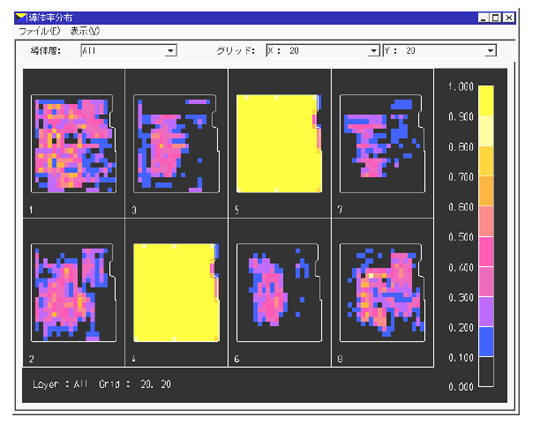Viewport: 540px width, 424px height.
Task: Click the purple 0.200–0.300 legend swatch
Action: 486,311
